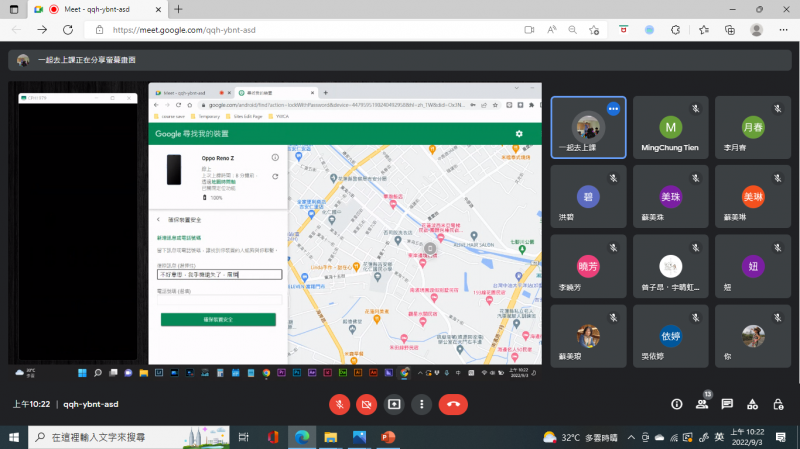
Task: Switch input language 英 indicator
Action: (x=719, y=437)
